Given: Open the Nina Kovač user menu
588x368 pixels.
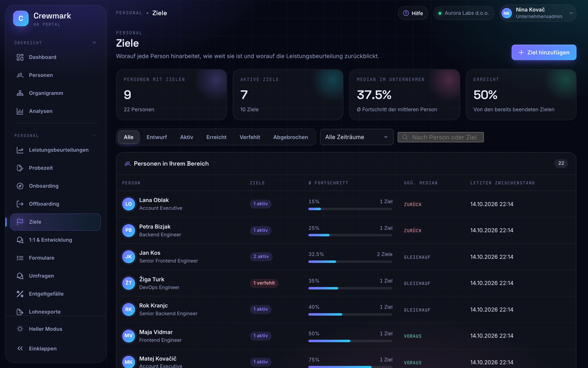Looking at the screenshot, I should (x=538, y=13).
